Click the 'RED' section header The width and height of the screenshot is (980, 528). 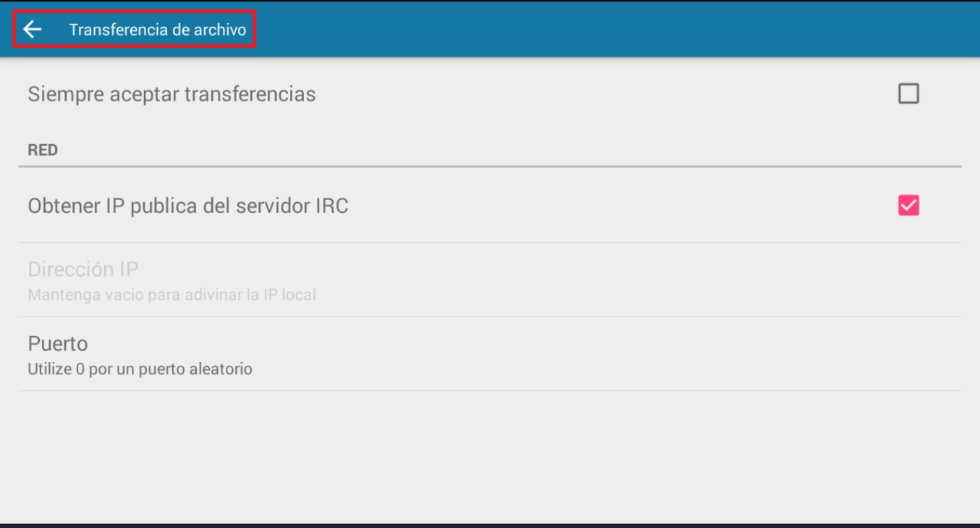(43, 151)
